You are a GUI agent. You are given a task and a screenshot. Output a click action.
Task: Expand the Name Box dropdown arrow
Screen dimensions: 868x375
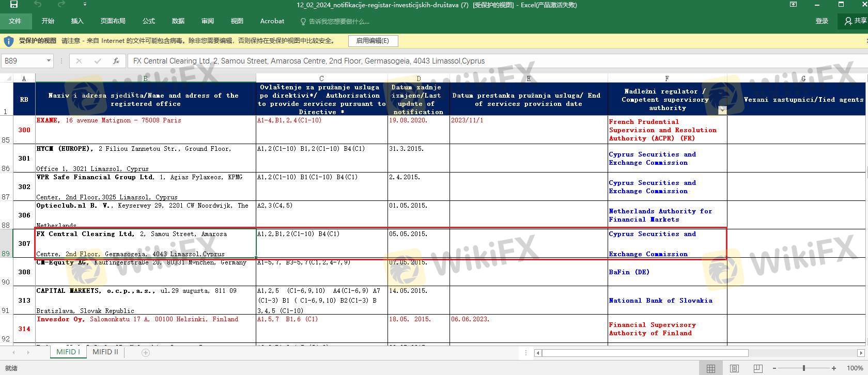pos(49,61)
